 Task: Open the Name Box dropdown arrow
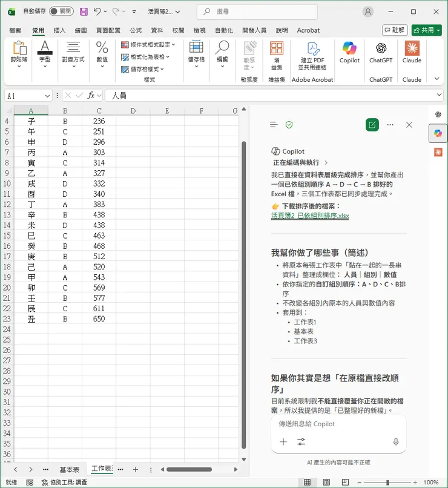tap(47, 96)
